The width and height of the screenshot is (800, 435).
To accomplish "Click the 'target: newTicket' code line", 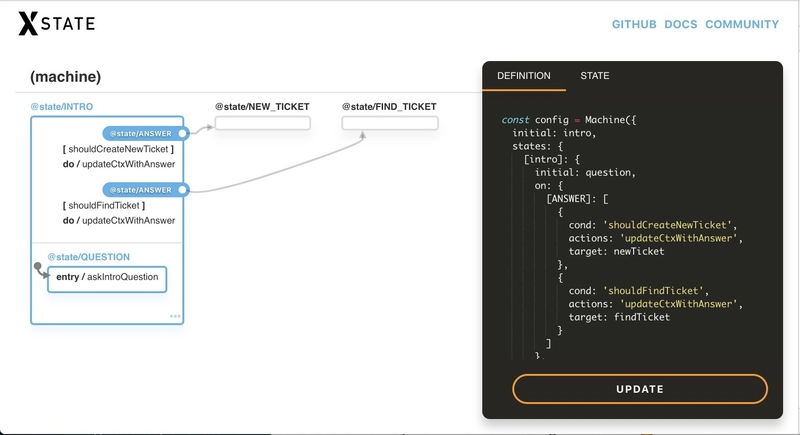I will click(616, 251).
